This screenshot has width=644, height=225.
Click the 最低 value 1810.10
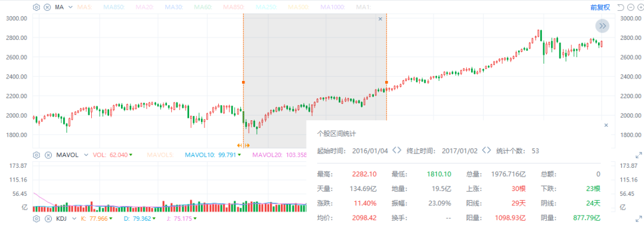click(439, 174)
